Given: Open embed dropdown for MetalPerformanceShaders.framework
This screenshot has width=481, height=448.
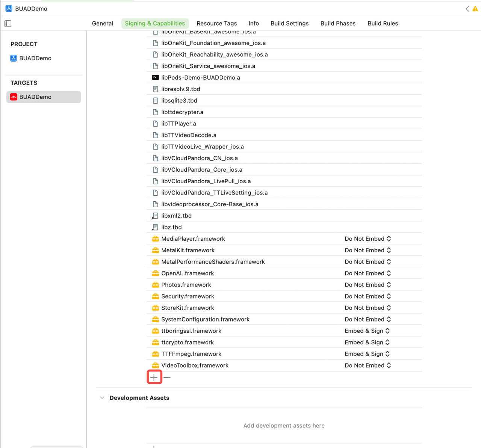Looking at the screenshot, I should tap(368, 262).
